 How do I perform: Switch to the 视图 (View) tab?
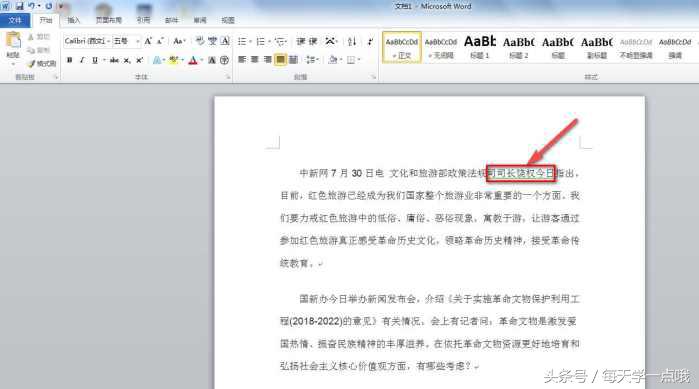pyautogui.click(x=228, y=20)
